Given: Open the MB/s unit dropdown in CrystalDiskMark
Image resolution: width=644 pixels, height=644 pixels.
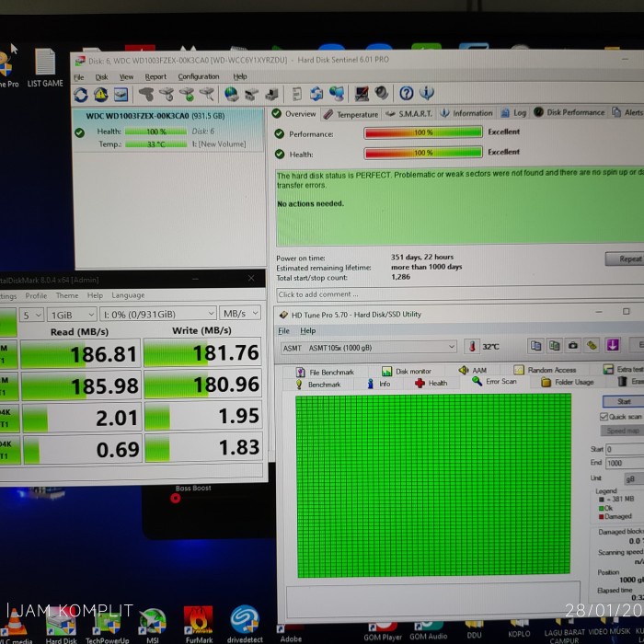Looking at the screenshot, I should click(x=240, y=314).
